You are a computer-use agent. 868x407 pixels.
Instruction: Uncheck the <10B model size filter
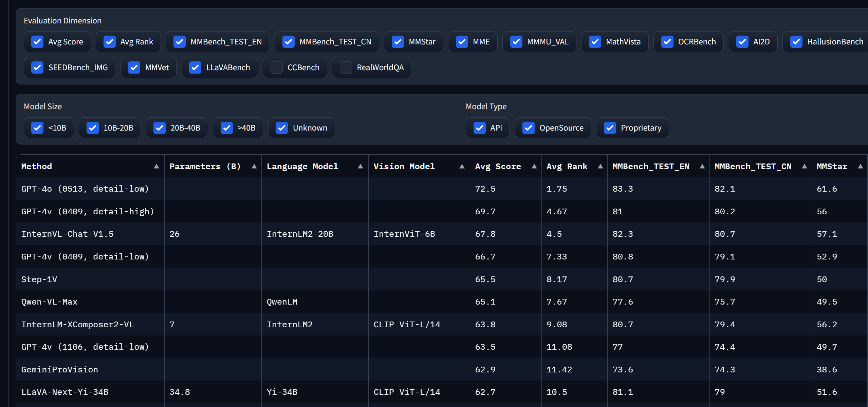(x=37, y=128)
